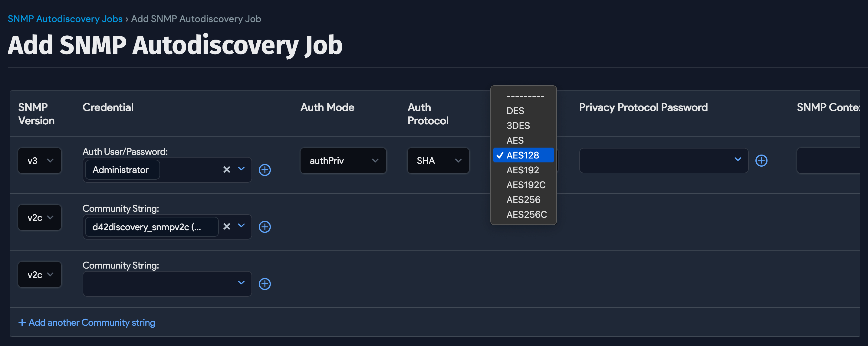Click the plus icon next to Administrator credential

coord(265,170)
